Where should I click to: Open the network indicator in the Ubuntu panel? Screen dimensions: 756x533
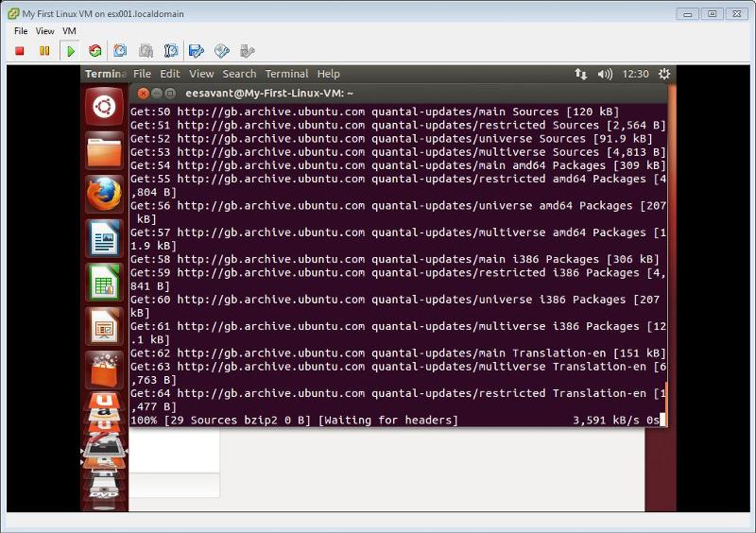click(580, 74)
